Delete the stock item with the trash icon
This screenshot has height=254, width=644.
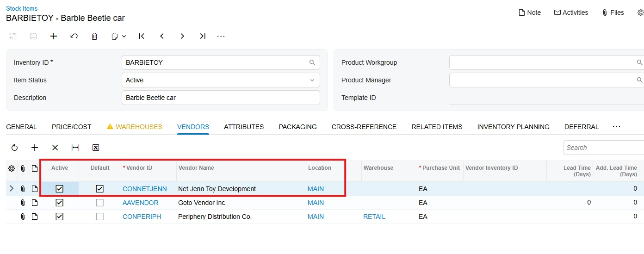coord(94,36)
